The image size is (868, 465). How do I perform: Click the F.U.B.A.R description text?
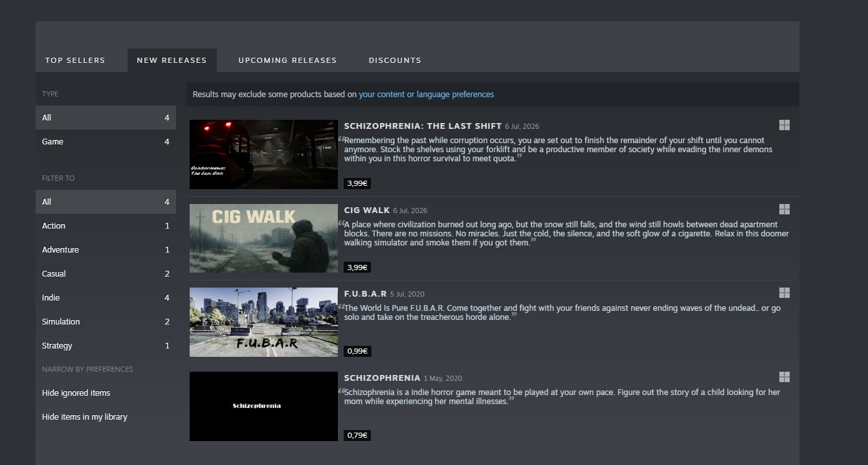click(560, 312)
